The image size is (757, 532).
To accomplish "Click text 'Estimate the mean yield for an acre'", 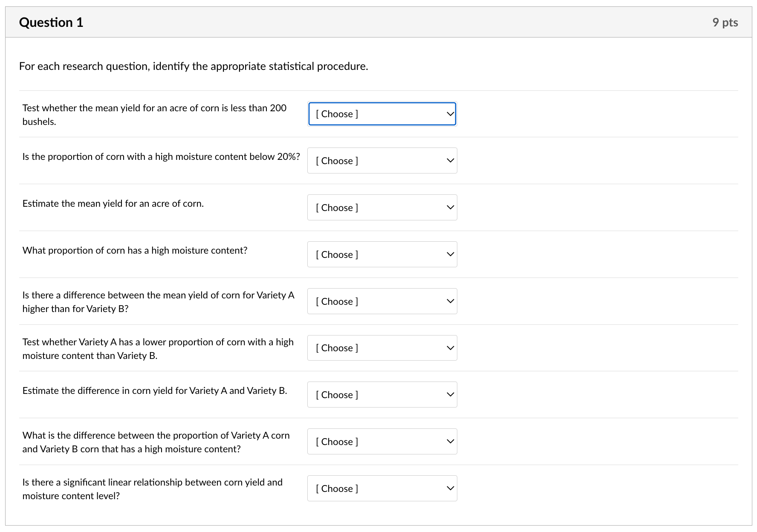I will coord(113,204).
